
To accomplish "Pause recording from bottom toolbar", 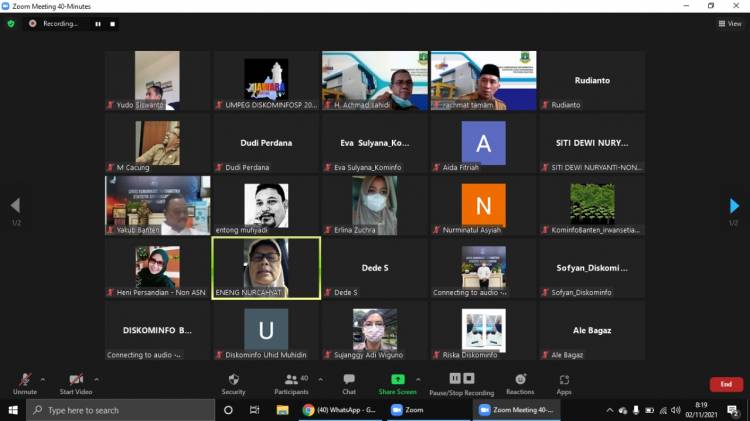I will point(455,378).
